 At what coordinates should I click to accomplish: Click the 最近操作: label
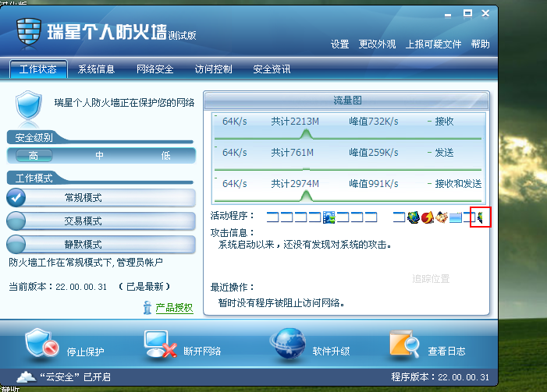coord(233,287)
